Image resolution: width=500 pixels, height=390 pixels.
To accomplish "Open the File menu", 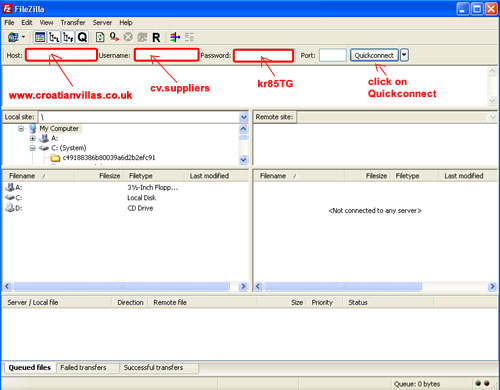I will [x=9, y=23].
